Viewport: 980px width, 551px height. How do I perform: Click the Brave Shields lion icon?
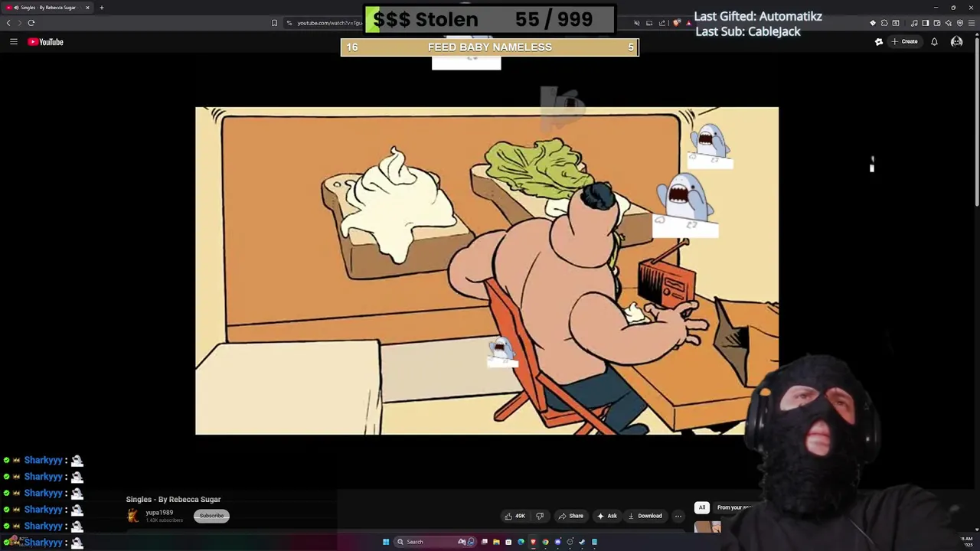coord(678,23)
